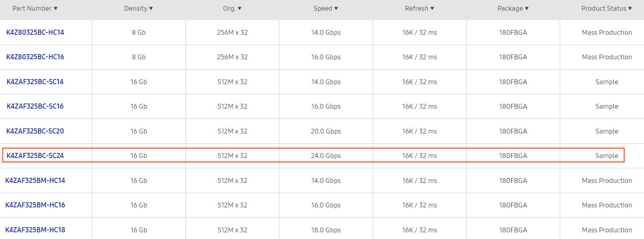The width and height of the screenshot is (644, 239).
Task: Open the highlighted K4ZAF325BC-SC24 link
Action: 35,156
